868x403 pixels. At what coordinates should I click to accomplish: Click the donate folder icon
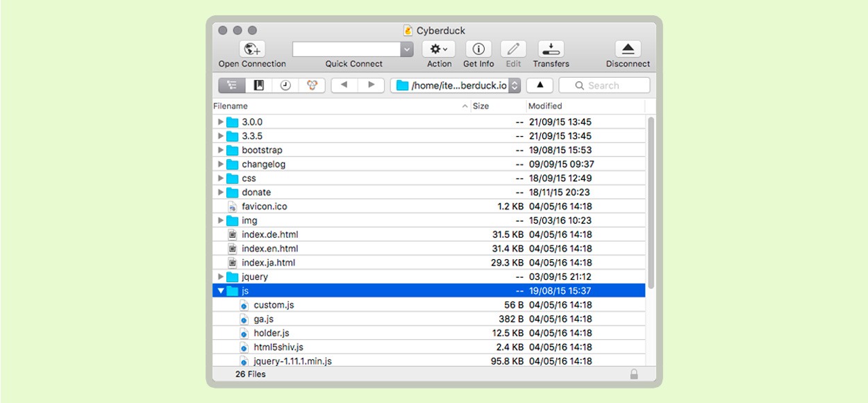click(x=233, y=192)
